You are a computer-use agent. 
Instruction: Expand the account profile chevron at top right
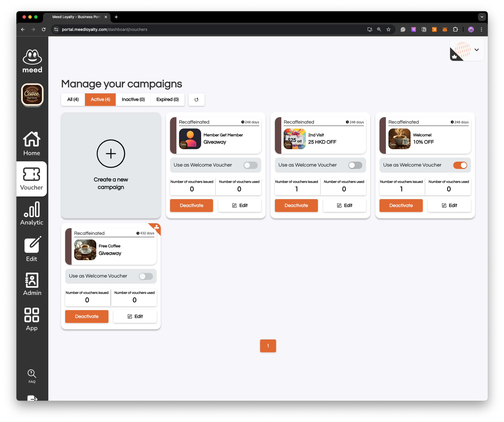(x=477, y=50)
